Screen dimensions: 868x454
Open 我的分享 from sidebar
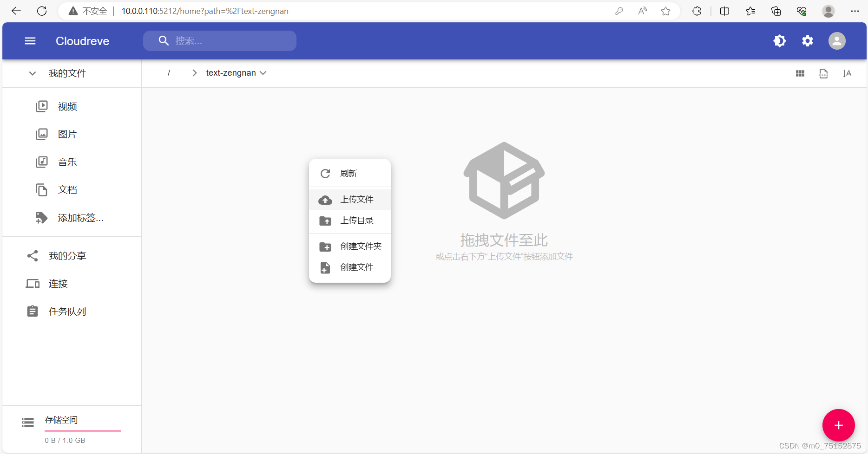click(66, 255)
